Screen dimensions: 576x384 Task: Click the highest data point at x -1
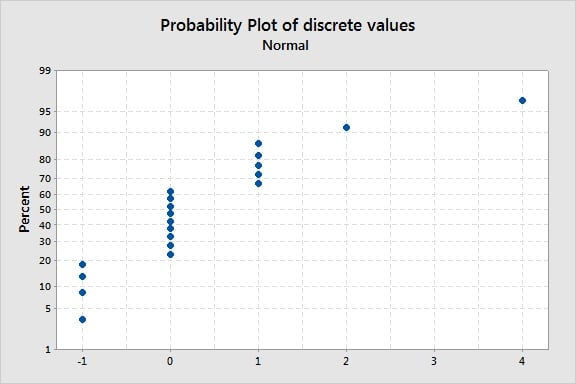(x=82, y=264)
